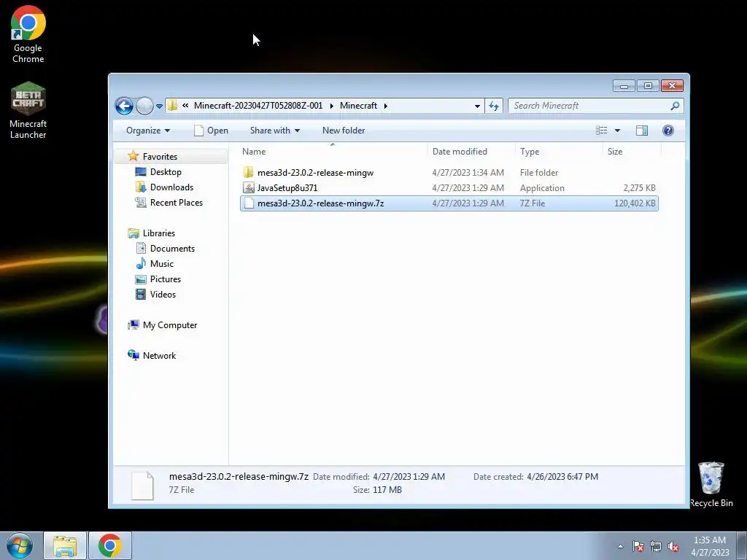Refresh the folder with the refresh icon
The height and width of the screenshot is (560, 747).
pos(494,106)
